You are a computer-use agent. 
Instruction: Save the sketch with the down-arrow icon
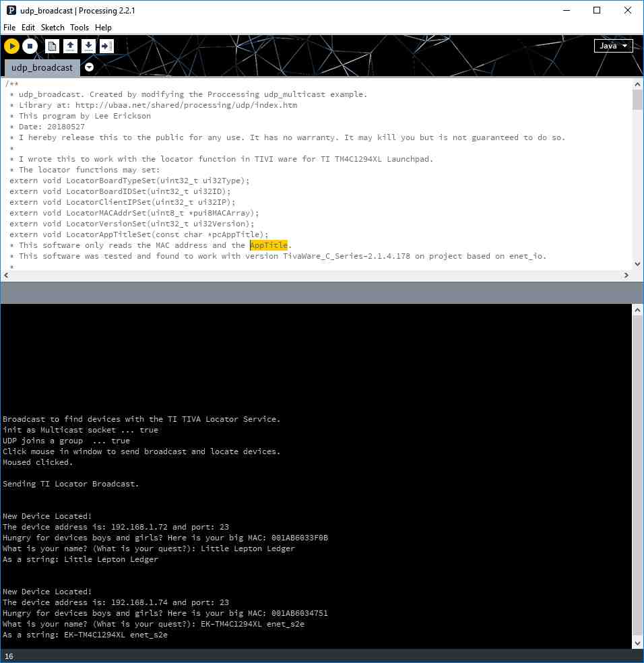click(x=88, y=46)
